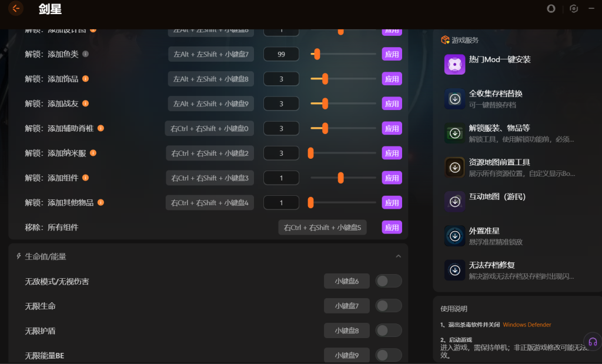Open the 热门Mod一键安装 icon
The image size is (602, 364).
click(x=454, y=65)
